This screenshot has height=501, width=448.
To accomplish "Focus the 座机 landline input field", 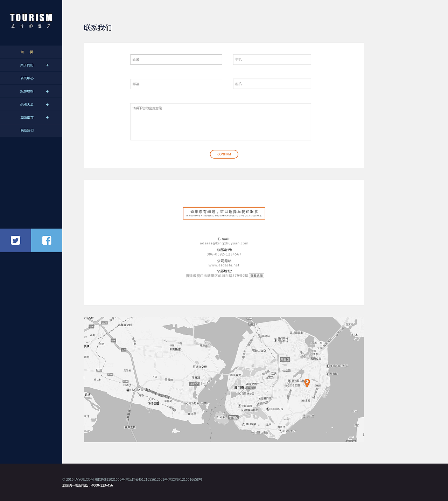I will [x=272, y=84].
